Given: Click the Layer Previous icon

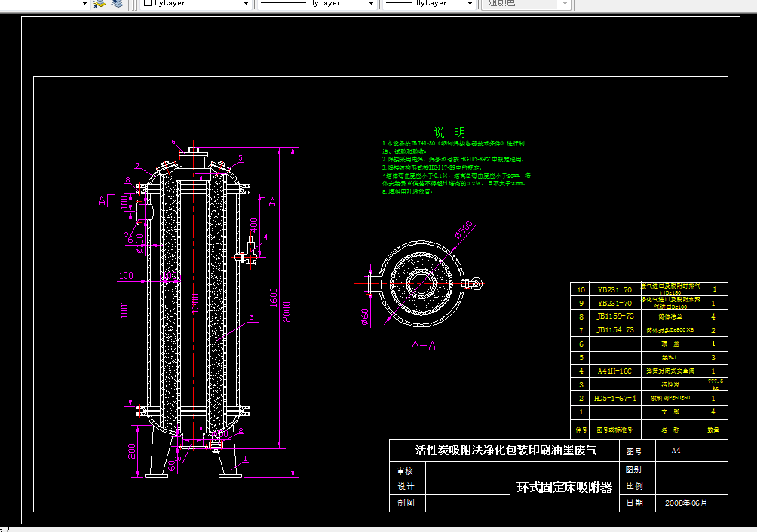Looking at the screenshot, I should click(116, 3).
